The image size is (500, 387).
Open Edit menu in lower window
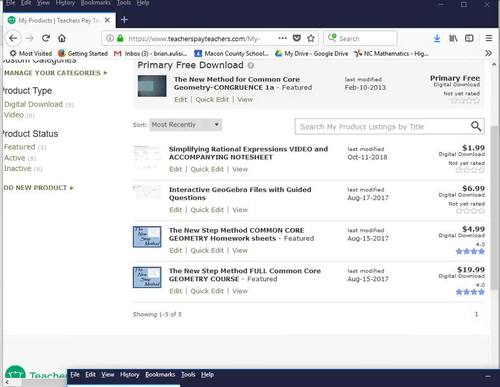click(90, 375)
